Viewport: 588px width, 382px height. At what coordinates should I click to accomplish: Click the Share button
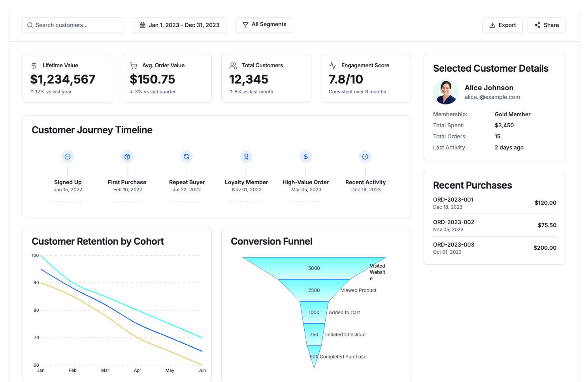[546, 25]
